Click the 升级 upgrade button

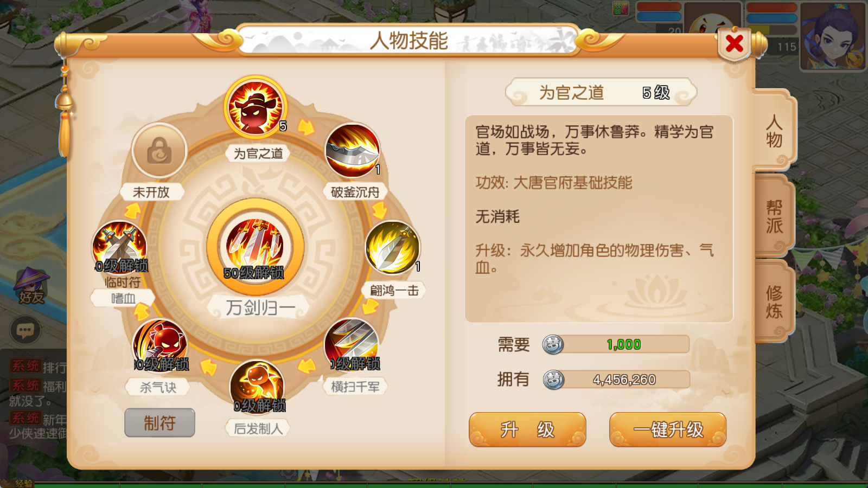point(527,429)
